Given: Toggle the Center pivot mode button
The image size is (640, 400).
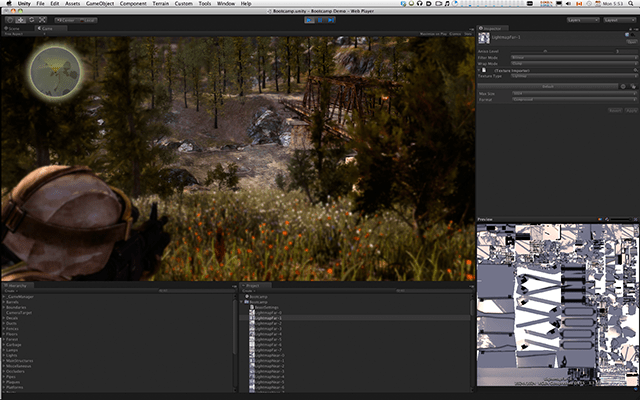Looking at the screenshot, I should pyautogui.click(x=65, y=20).
